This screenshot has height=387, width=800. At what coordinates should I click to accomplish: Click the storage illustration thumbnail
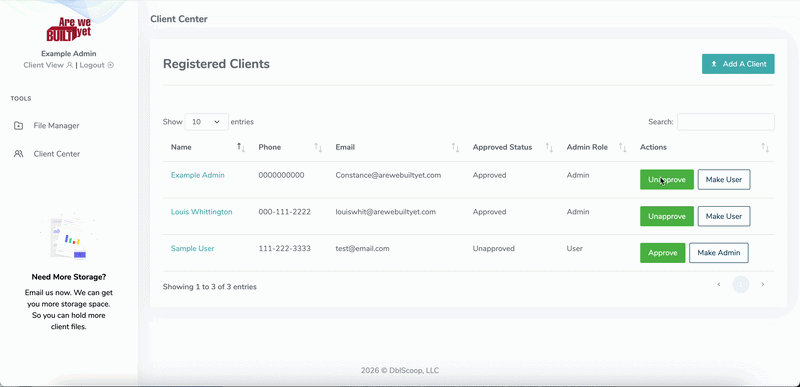tap(68, 237)
